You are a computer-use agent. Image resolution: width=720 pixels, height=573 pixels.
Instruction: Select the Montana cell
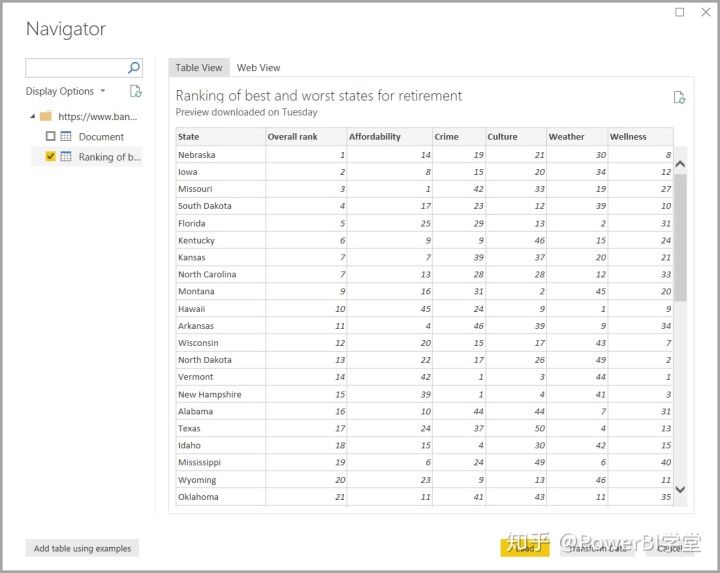(220, 291)
